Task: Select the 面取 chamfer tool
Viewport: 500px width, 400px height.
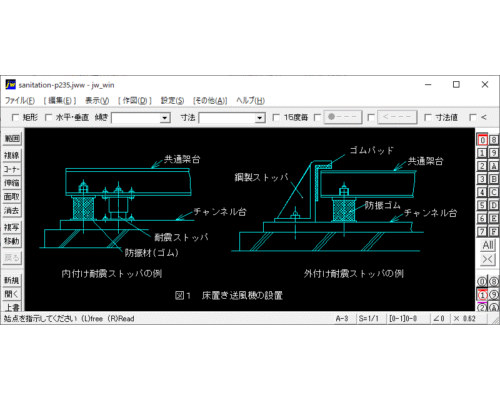Action: 12,197
